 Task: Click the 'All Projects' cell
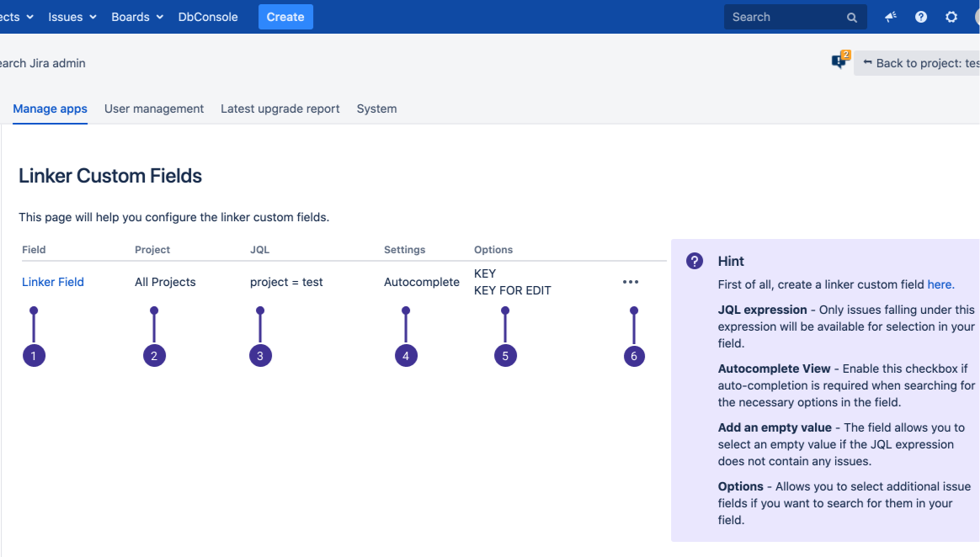pos(165,282)
